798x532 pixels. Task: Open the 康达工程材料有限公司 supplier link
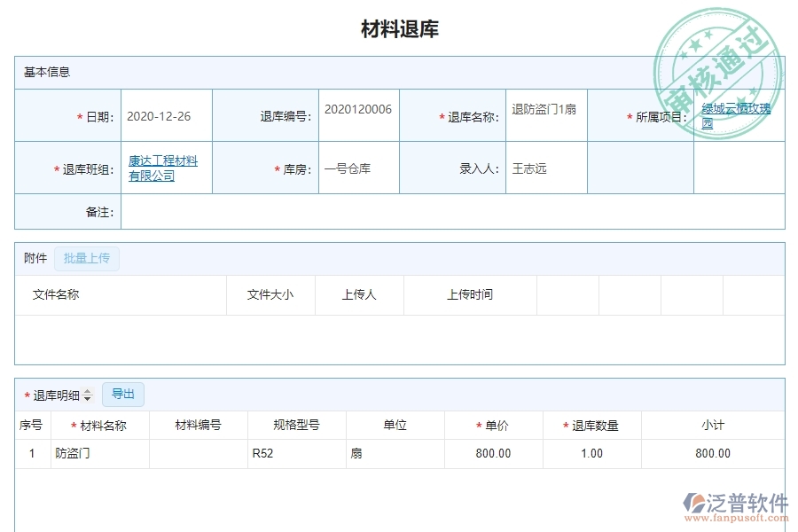point(165,167)
